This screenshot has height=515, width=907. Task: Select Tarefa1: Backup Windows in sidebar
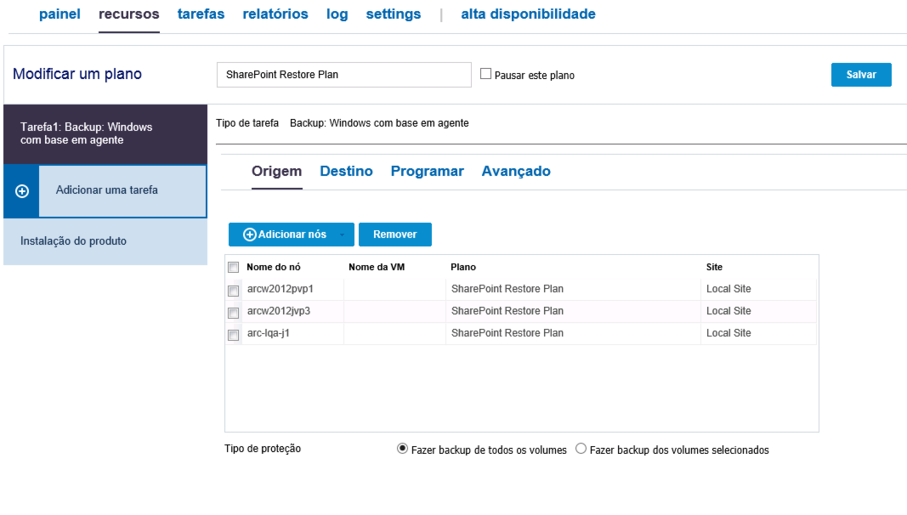point(105,134)
